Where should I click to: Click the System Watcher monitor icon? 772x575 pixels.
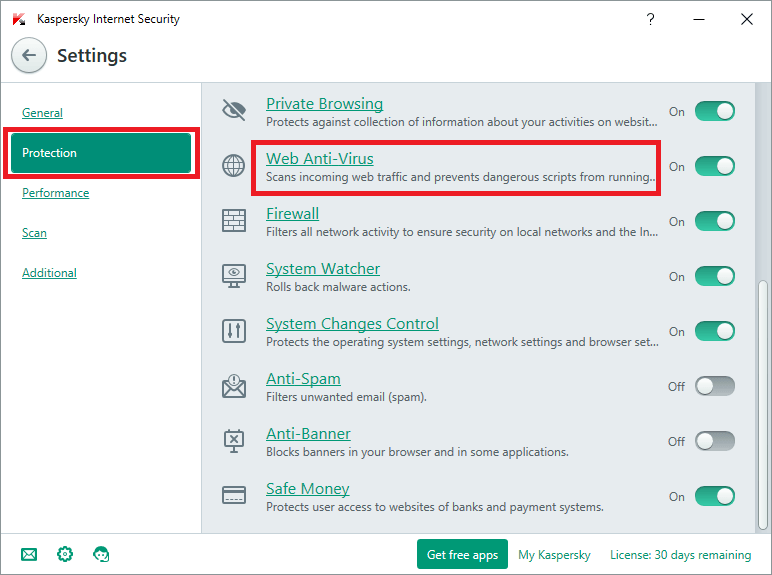[234, 276]
